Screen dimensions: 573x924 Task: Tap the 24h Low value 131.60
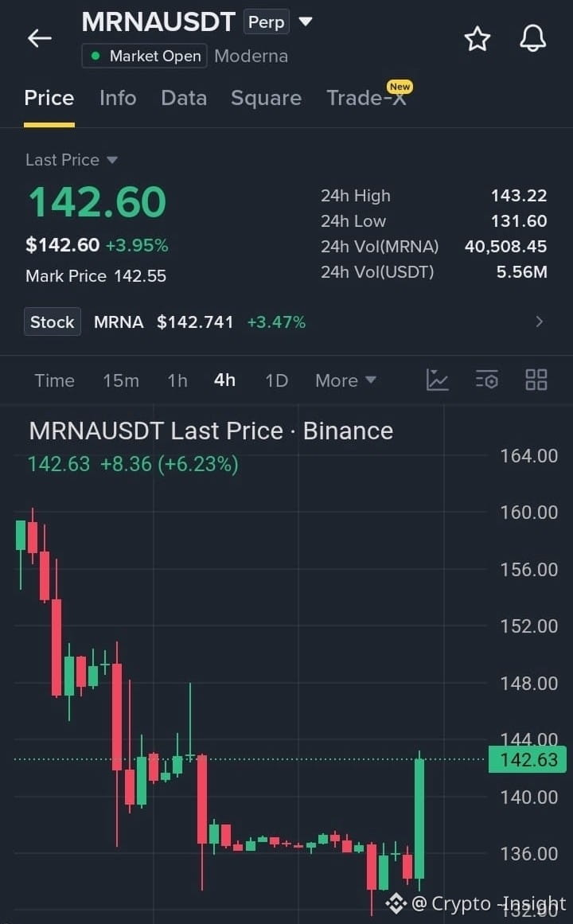pyautogui.click(x=519, y=221)
